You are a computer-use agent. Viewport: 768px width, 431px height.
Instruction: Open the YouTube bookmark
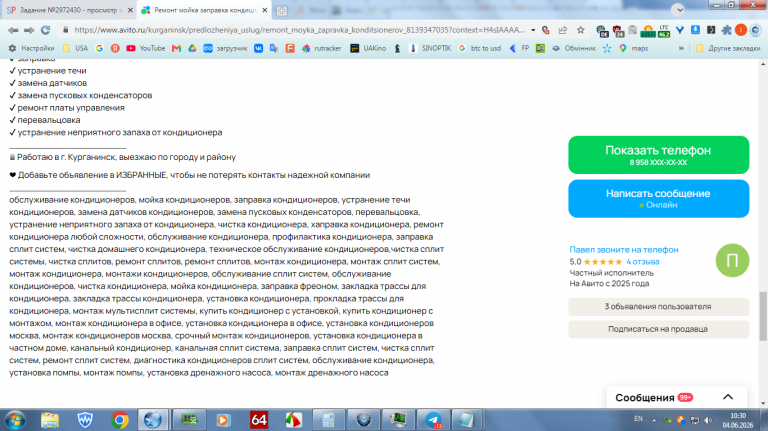[145, 48]
